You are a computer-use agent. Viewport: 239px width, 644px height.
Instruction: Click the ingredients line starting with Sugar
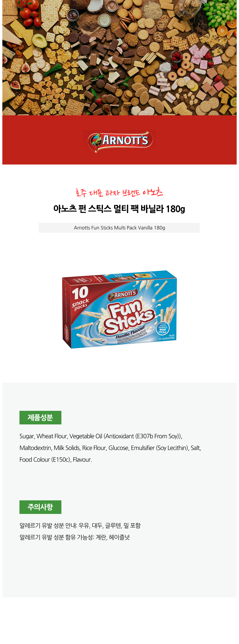[101, 436]
